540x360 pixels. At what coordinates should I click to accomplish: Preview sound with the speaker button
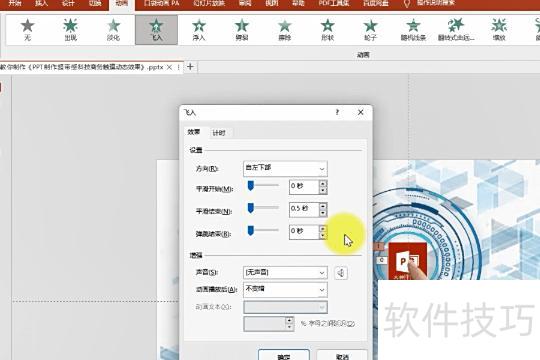tap(341, 273)
